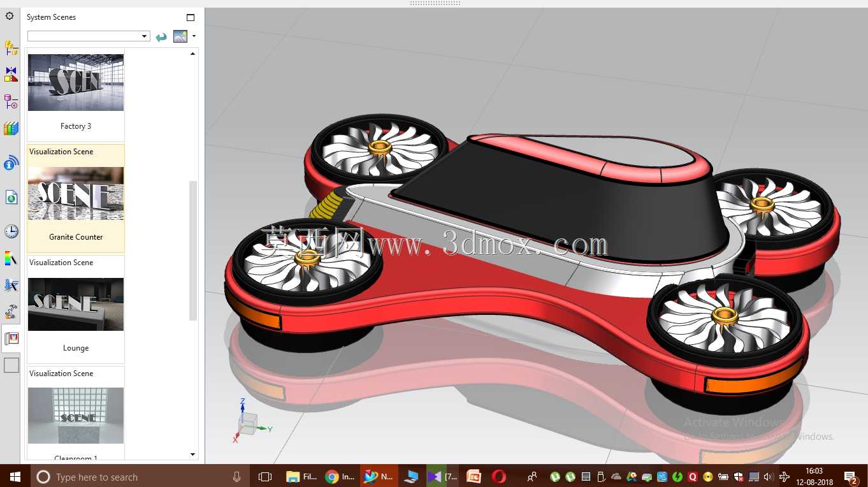Click the scenes list scroll down arrow
Viewport: 868px width, 487px height.
coord(193,454)
